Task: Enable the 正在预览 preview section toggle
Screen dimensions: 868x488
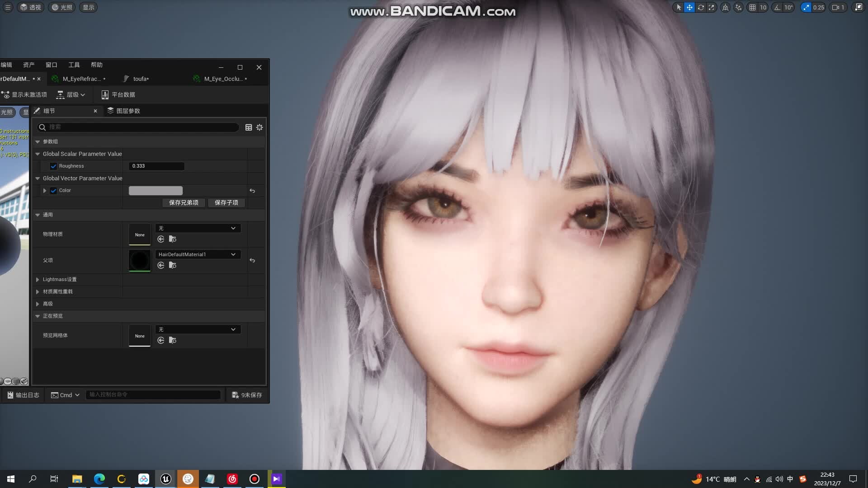Action: (x=38, y=316)
